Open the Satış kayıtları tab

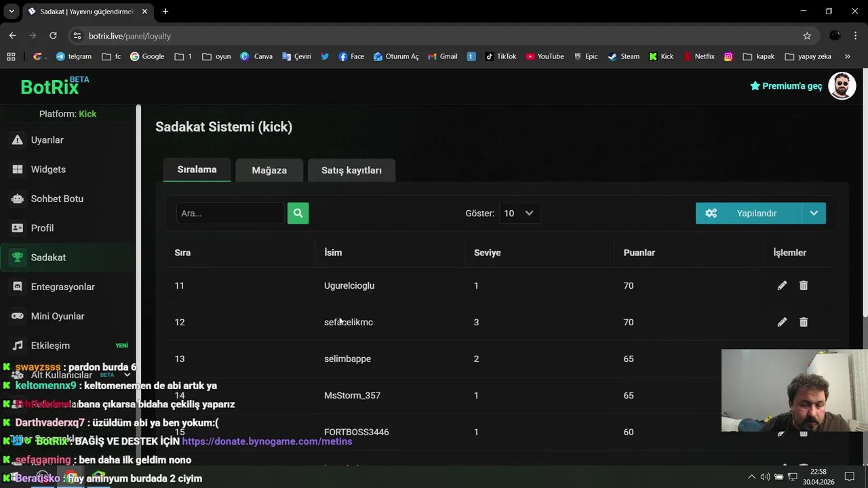[351, 170]
